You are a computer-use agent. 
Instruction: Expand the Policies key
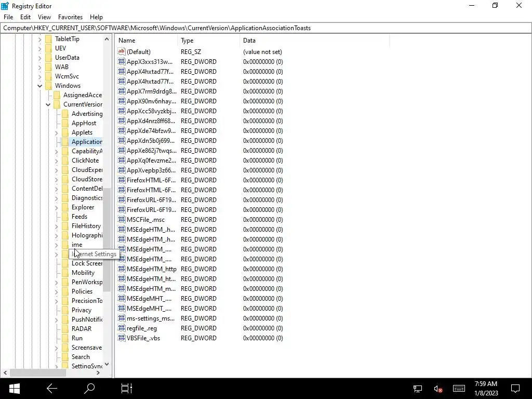pyautogui.click(x=56, y=291)
